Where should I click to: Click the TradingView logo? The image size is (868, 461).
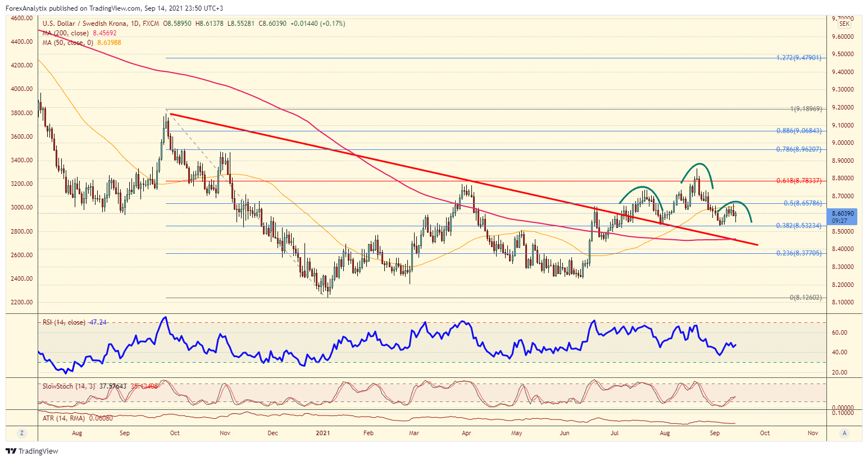tap(32, 451)
